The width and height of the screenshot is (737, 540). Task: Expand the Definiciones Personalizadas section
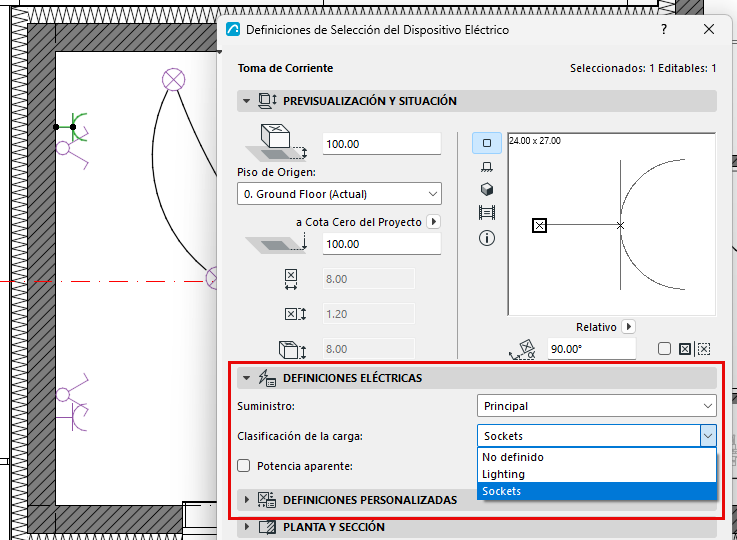pyautogui.click(x=246, y=500)
